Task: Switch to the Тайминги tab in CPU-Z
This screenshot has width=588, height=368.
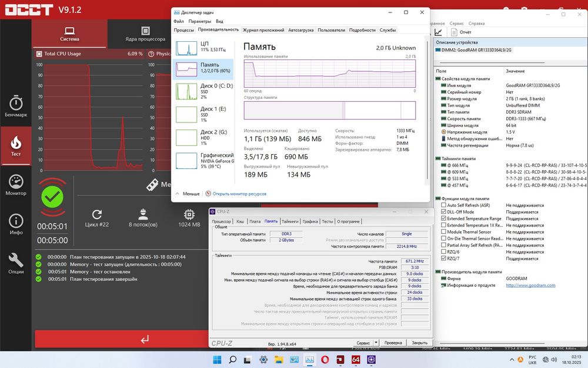Action: (x=289, y=221)
